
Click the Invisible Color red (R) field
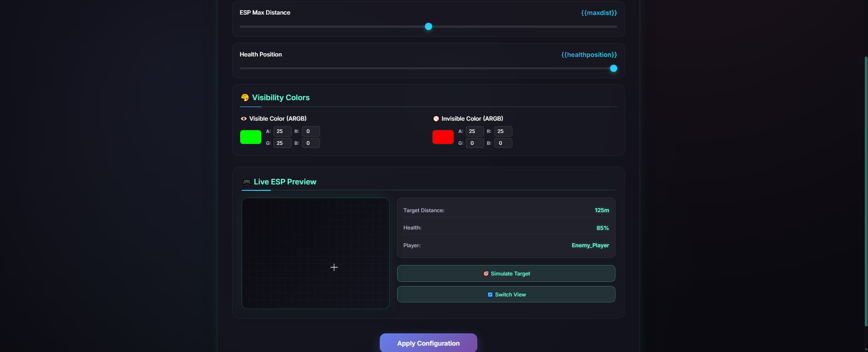[x=503, y=132]
